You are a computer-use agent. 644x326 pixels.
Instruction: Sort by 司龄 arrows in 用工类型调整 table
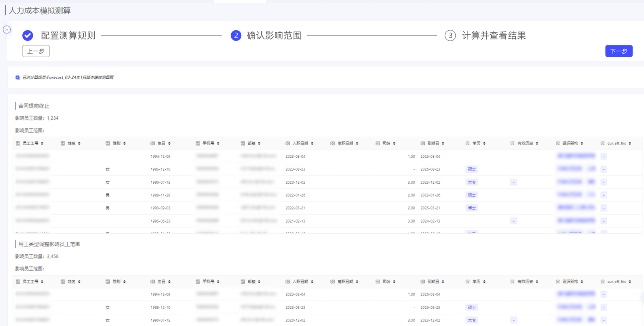click(394, 281)
